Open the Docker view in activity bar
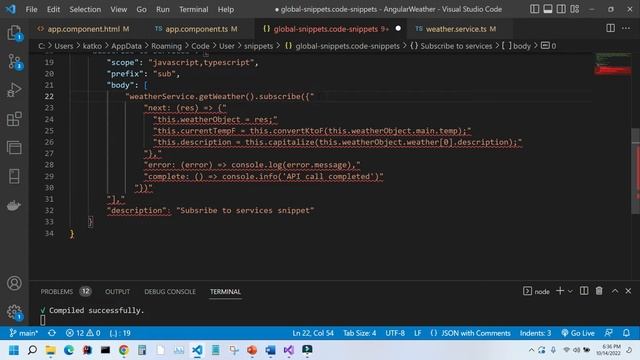The width and height of the screenshot is (640, 360). (x=14, y=205)
